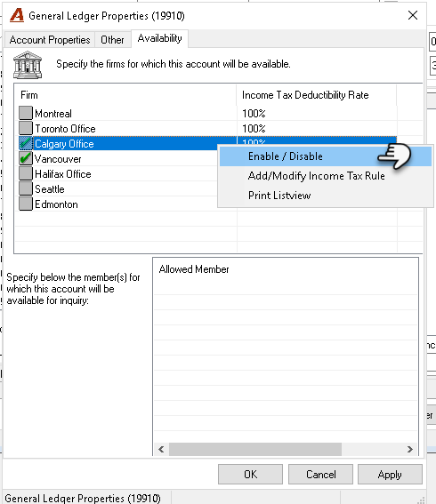
Task: Click Toronto Office's 100% deductibility rate
Action: (x=254, y=128)
